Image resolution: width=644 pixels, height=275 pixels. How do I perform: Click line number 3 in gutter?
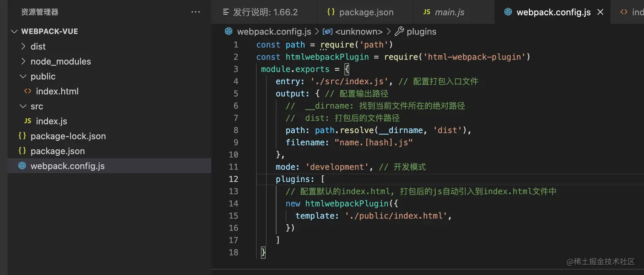click(x=236, y=69)
